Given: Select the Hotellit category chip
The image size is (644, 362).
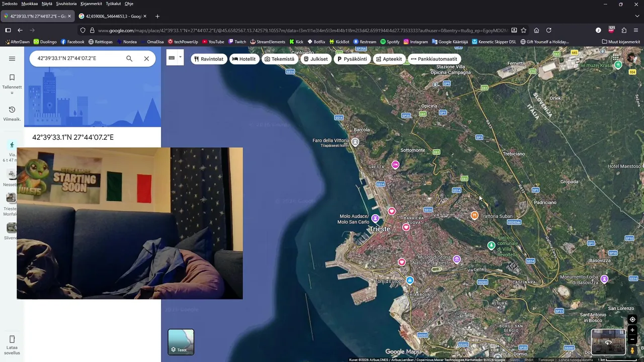Looking at the screenshot, I should pos(244,59).
